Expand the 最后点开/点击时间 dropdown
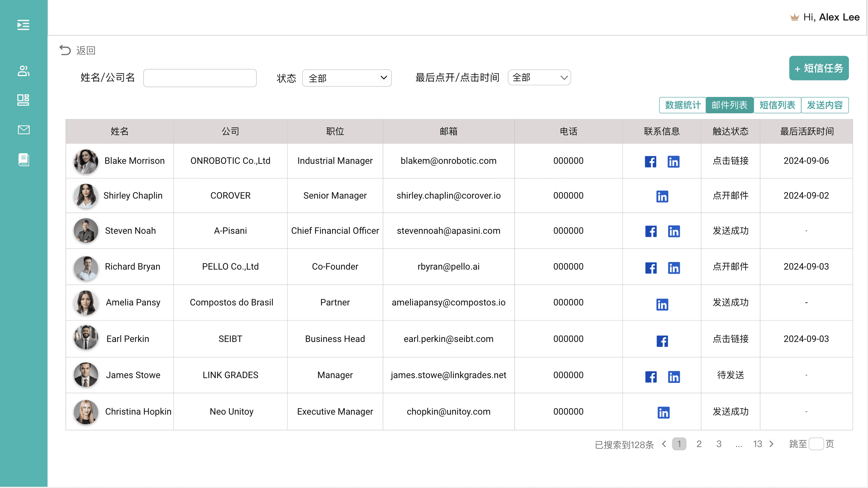The height and width of the screenshot is (488, 868). (x=539, y=77)
